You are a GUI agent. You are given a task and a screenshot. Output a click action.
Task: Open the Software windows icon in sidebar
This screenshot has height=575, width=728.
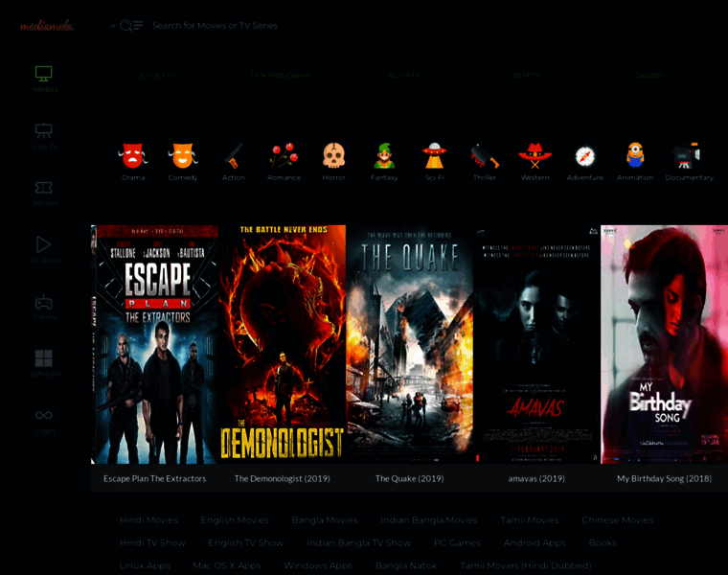[44, 358]
